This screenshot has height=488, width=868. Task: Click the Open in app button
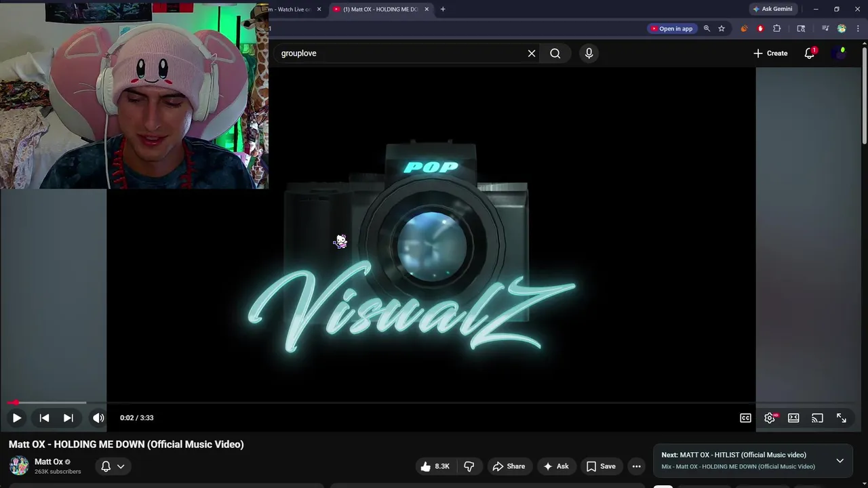(x=672, y=28)
